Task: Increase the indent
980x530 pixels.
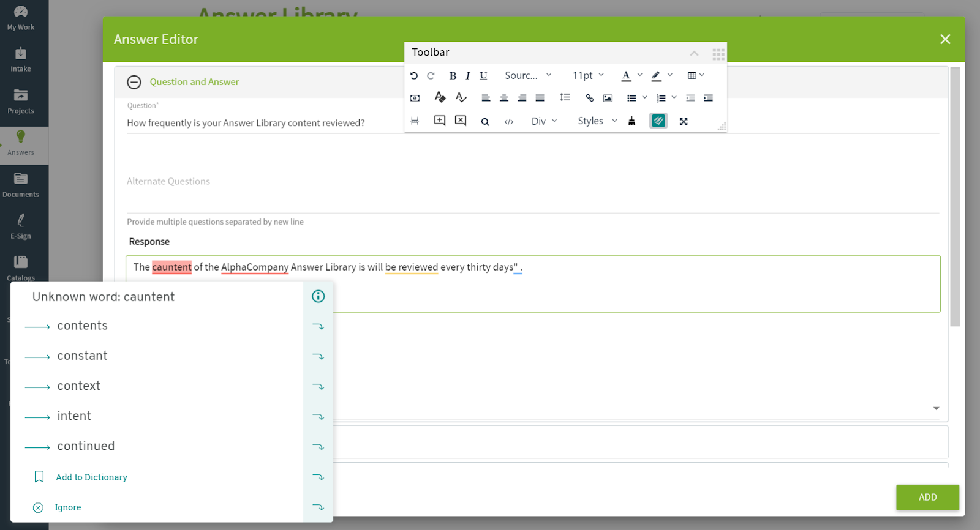Action: [x=709, y=98]
